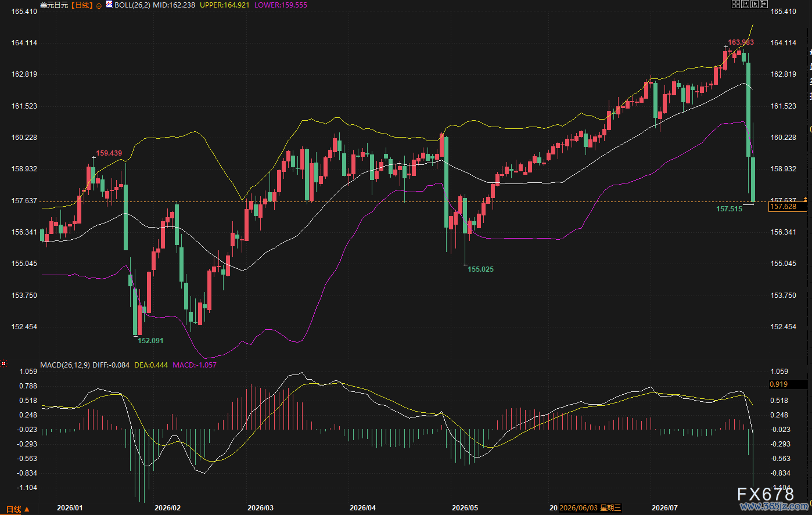Click the 165.410 value on right price axis

[783, 11]
